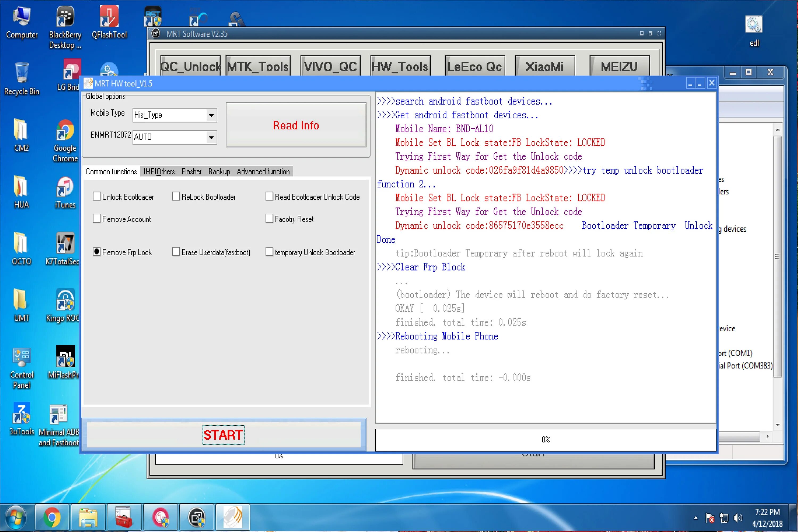Open the red toolbox taskbar app
This screenshot has width=798, height=532.
[124, 518]
